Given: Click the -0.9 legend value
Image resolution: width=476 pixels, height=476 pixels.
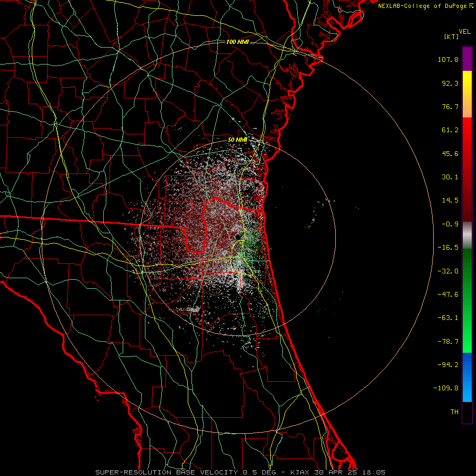Looking at the screenshot, I should point(450,224).
